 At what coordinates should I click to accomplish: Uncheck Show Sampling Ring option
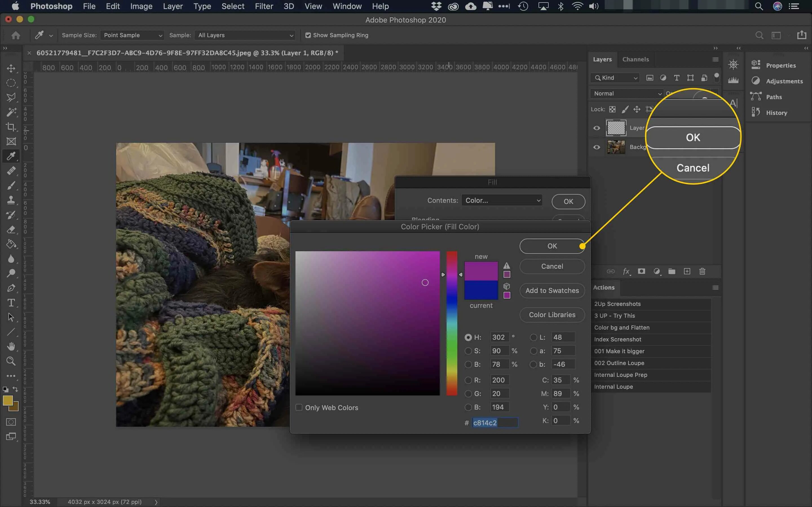(x=308, y=35)
